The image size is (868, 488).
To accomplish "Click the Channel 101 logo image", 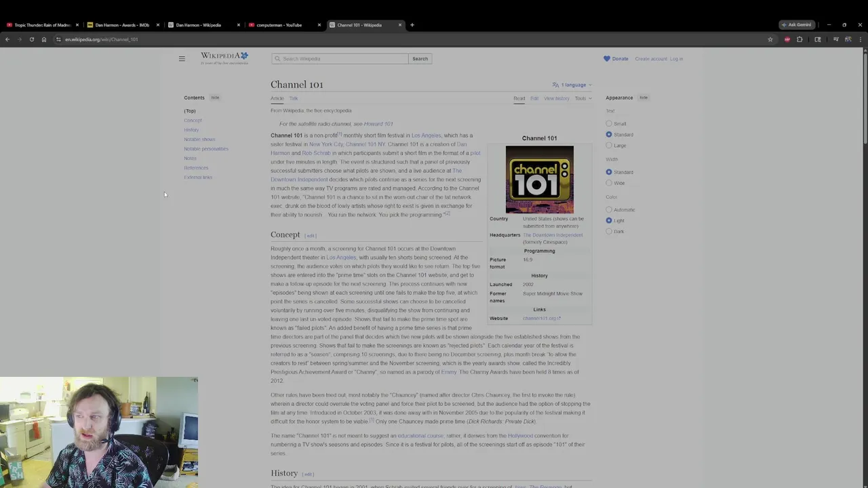I will (540, 180).
